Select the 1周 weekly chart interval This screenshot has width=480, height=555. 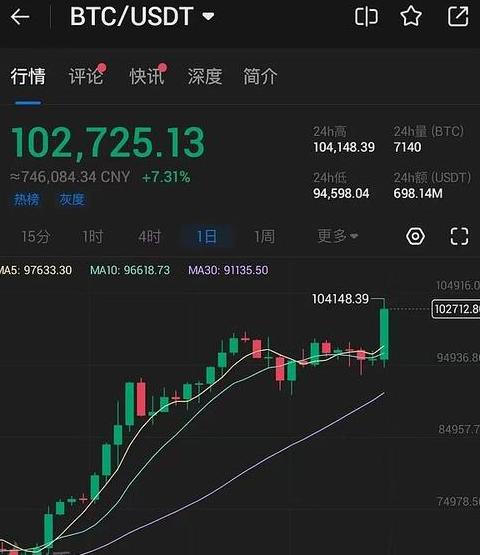[264, 236]
